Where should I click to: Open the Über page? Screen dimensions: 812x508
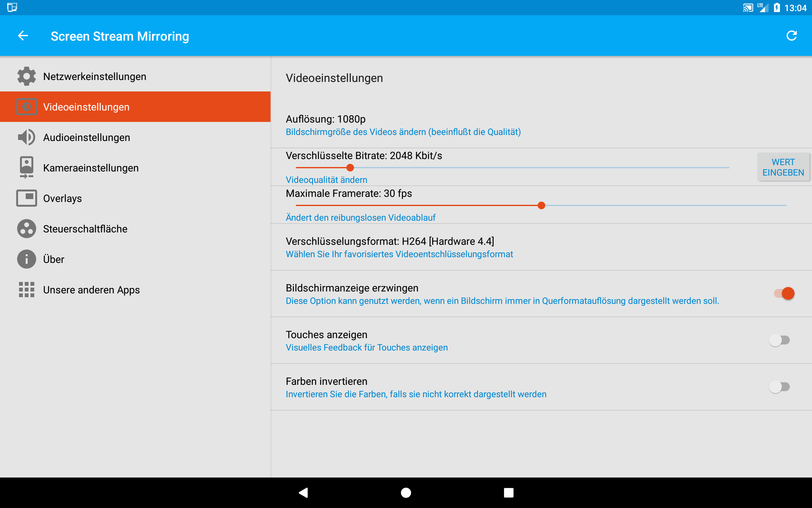click(x=135, y=259)
